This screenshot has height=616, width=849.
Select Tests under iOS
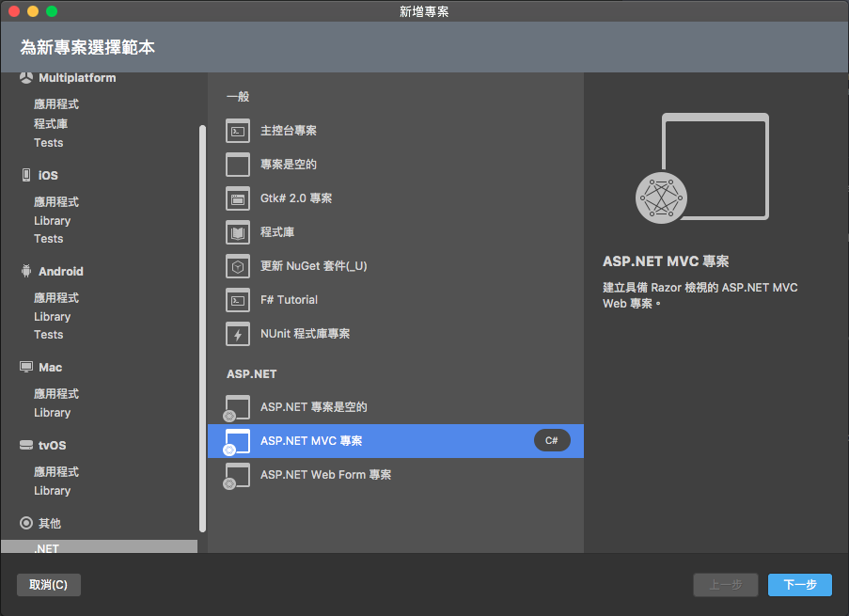(49, 238)
